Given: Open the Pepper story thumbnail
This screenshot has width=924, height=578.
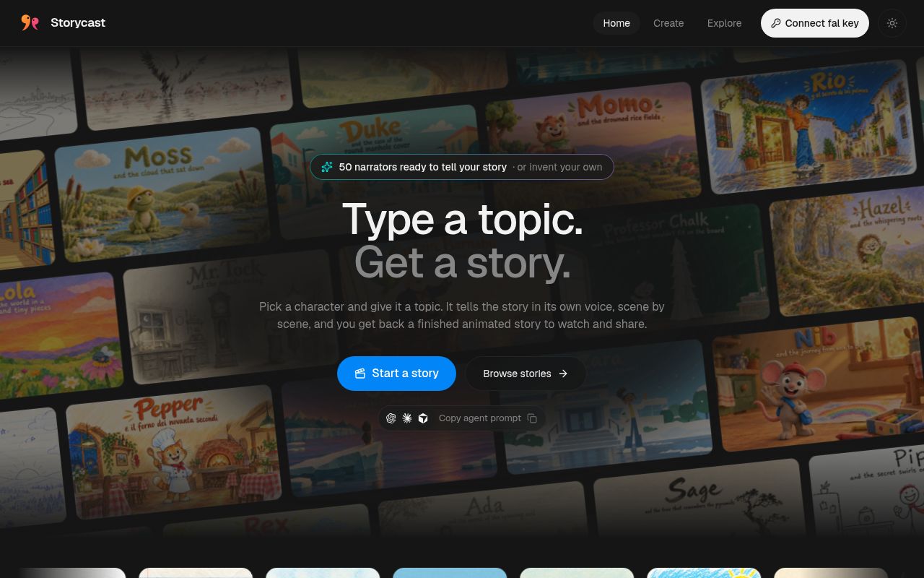Looking at the screenshot, I should [x=173, y=453].
